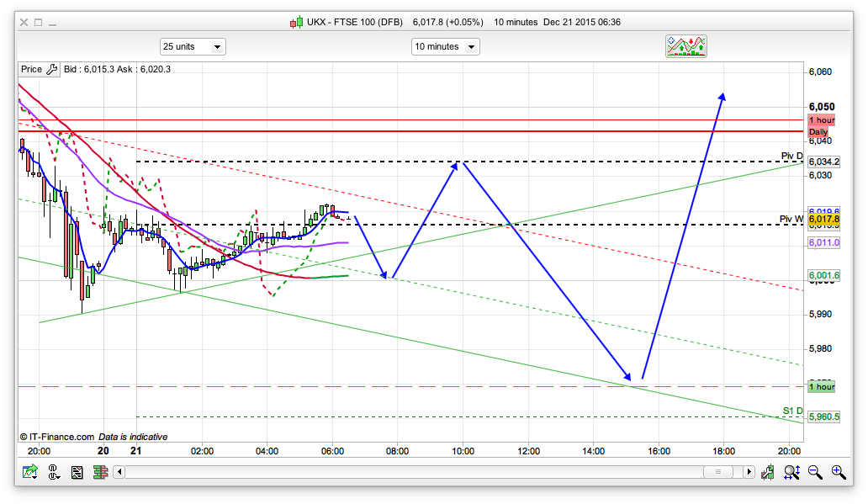868x504 pixels.
Task: Expand the 10 minutes timeframe dropdown
Action: (445, 47)
